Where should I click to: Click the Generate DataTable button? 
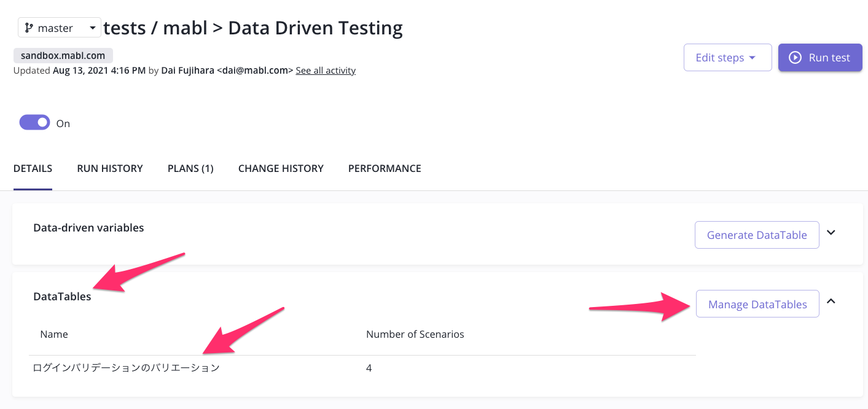tap(757, 235)
